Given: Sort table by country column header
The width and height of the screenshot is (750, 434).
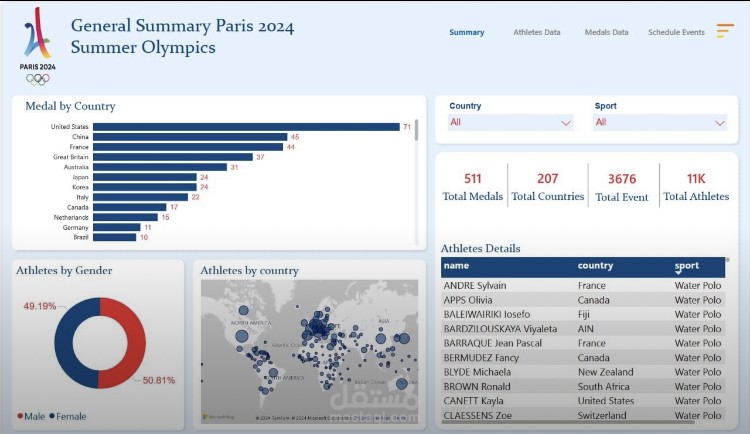Looking at the screenshot, I should pyautogui.click(x=595, y=266).
